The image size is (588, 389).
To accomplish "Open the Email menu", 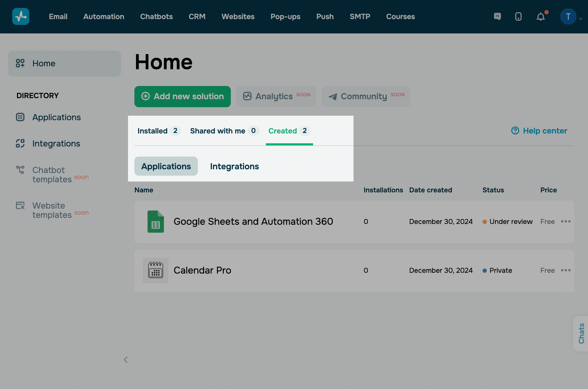I will tap(58, 16).
